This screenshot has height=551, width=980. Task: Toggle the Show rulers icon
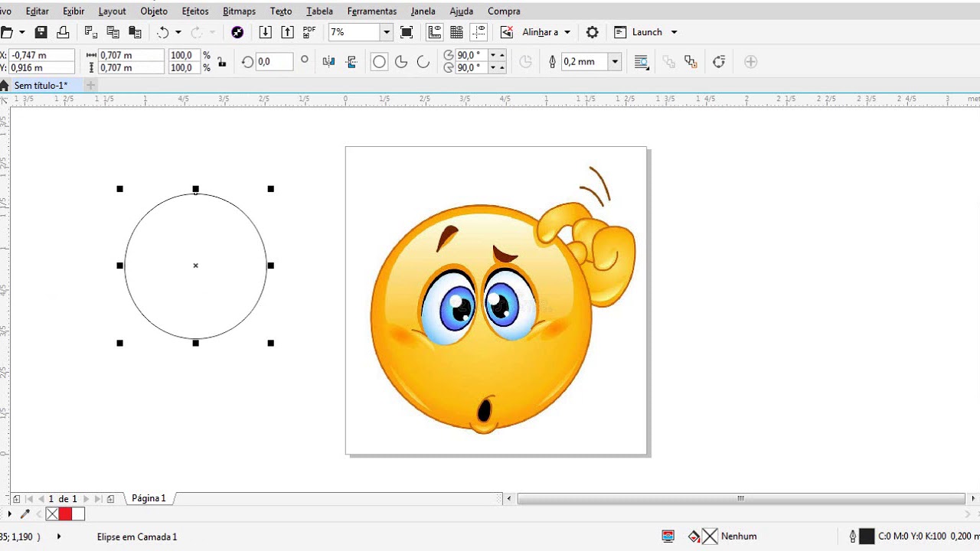click(434, 32)
